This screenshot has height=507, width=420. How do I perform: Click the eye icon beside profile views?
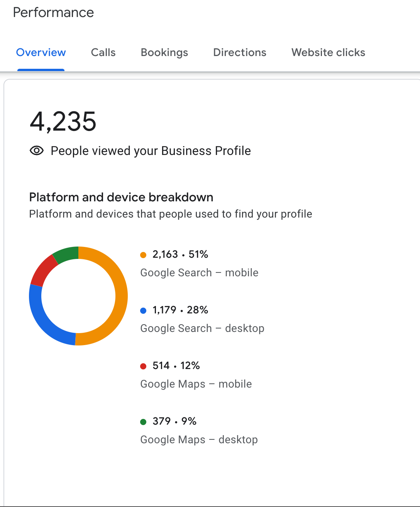tap(37, 151)
